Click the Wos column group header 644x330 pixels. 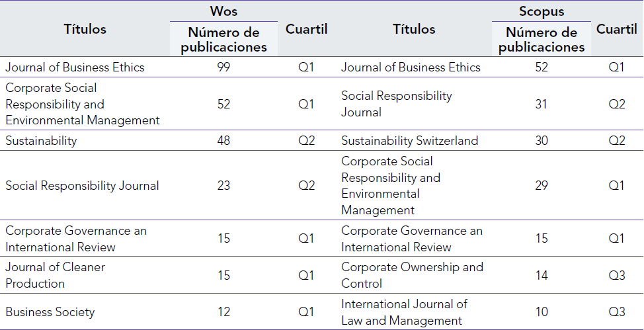[x=223, y=11]
